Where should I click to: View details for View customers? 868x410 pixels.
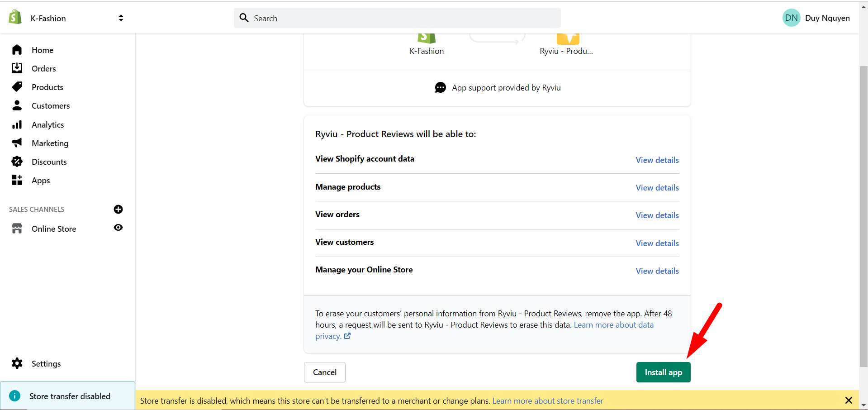(x=657, y=243)
